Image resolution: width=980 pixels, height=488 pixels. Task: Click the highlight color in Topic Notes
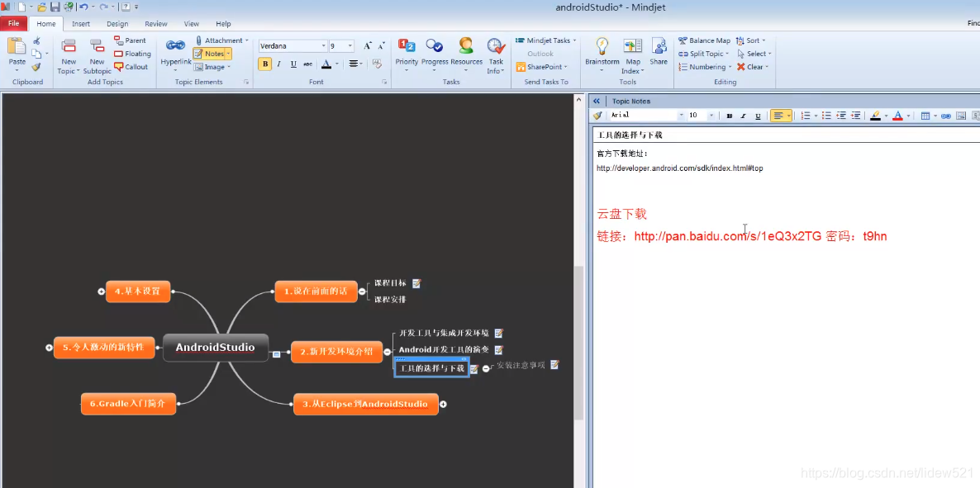(875, 116)
